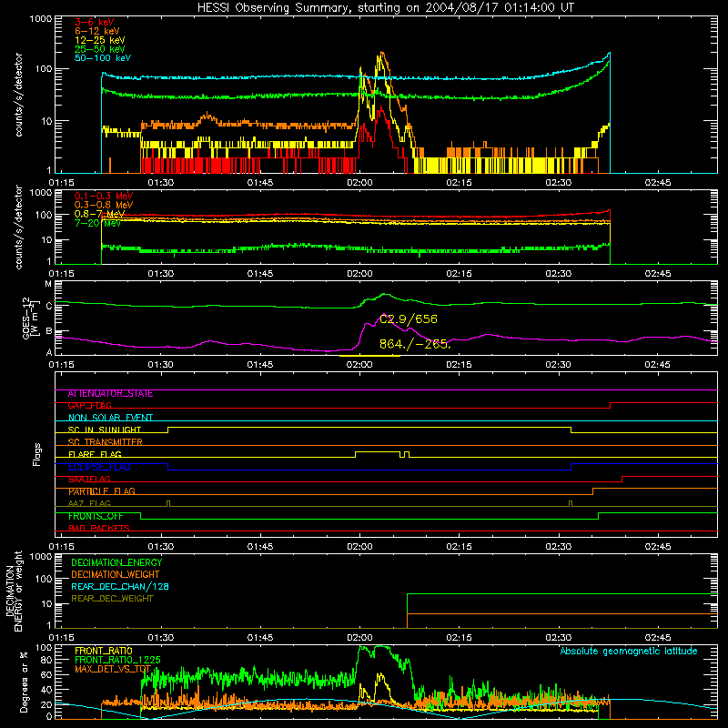This screenshot has height=728, width=728.
Task: Select the SC_TRANSMITTER flag label
Action: (x=106, y=442)
